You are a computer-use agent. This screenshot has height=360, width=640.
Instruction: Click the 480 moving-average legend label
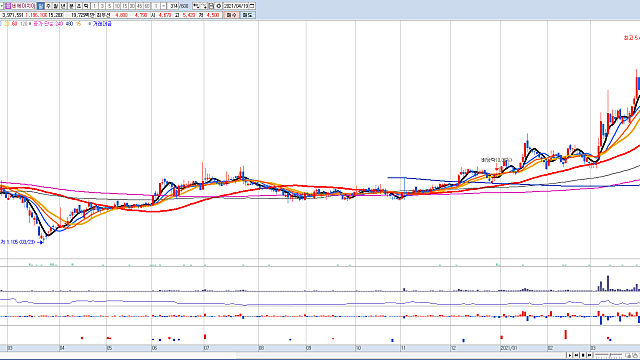tap(69, 24)
